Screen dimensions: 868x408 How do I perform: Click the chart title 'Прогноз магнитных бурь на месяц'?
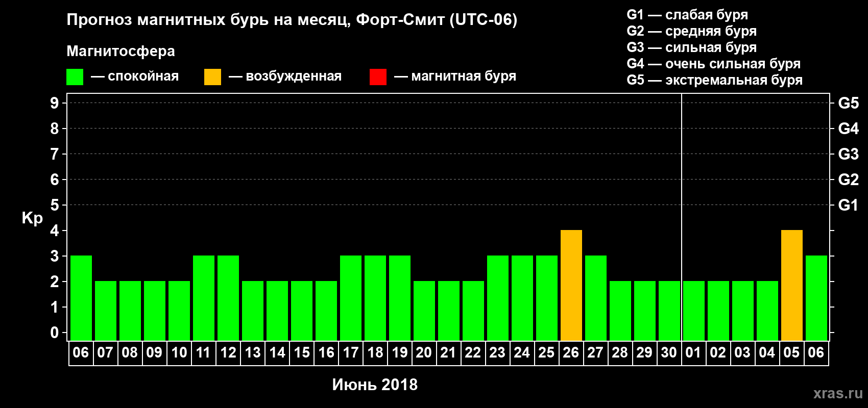coord(208,20)
